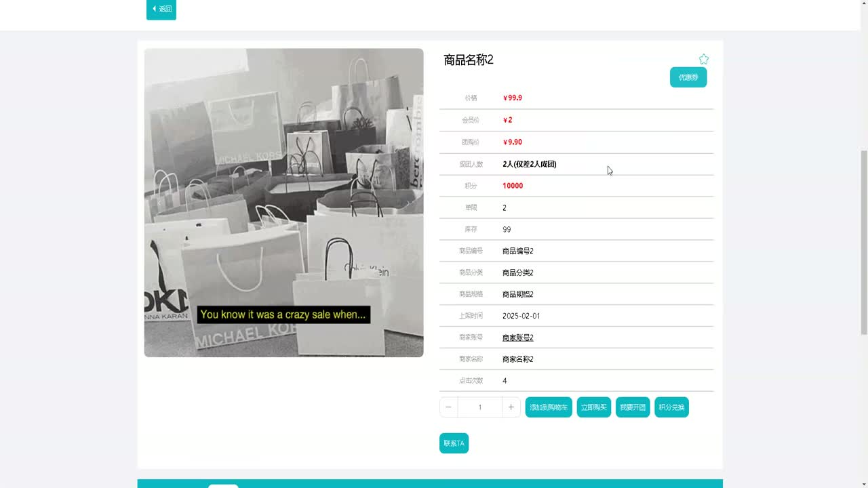868x488 pixels.
Task: Click the 会员价 row label
Action: [471, 120]
